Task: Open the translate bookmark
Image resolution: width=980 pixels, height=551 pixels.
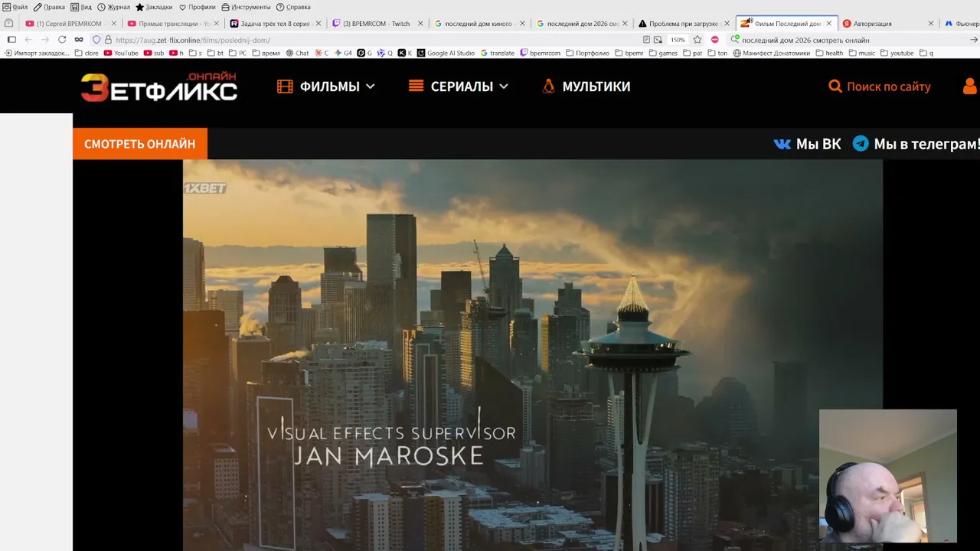Action: pos(498,54)
